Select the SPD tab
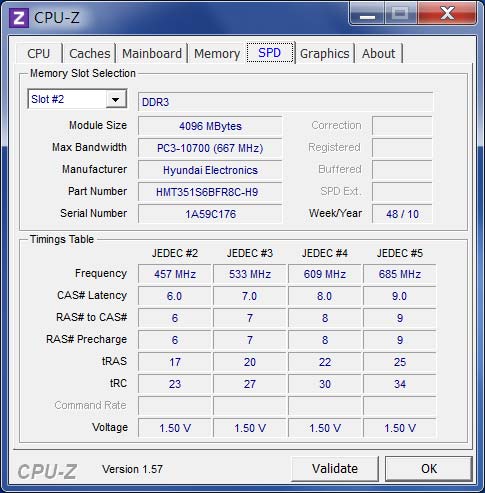 (270, 52)
